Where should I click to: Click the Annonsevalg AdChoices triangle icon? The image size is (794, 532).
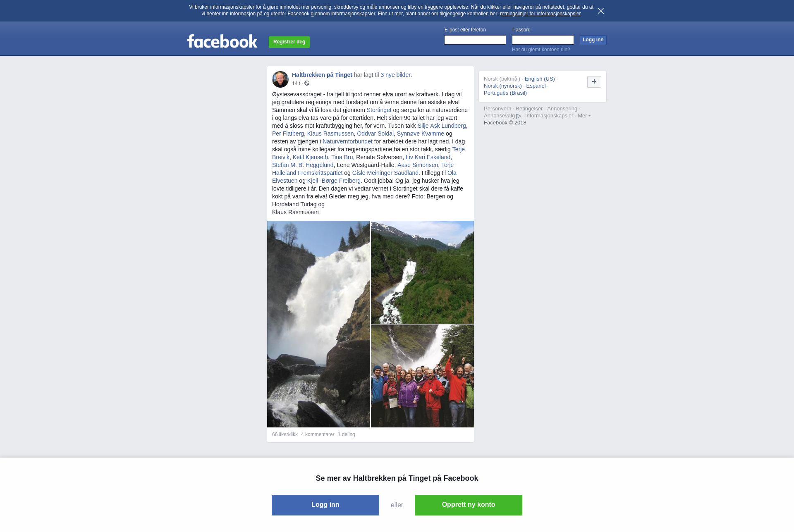519,116
